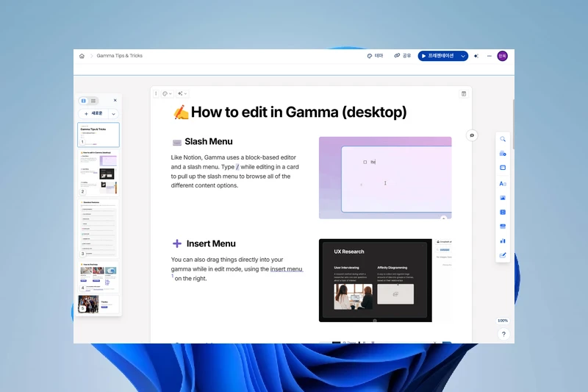Viewport: 588px width, 392px height.
Task: Expand the 새로운 button dropdown arrow
Action: [x=114, y=114]
